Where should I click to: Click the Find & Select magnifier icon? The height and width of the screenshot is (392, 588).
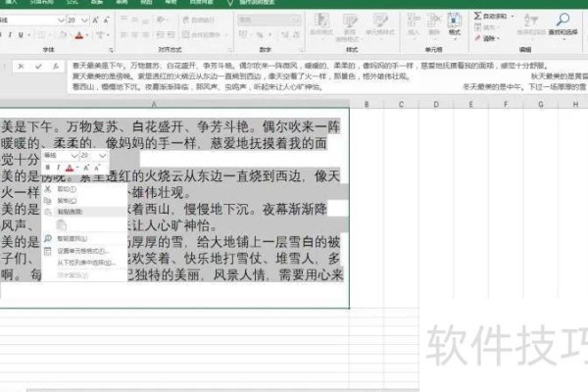563,20
